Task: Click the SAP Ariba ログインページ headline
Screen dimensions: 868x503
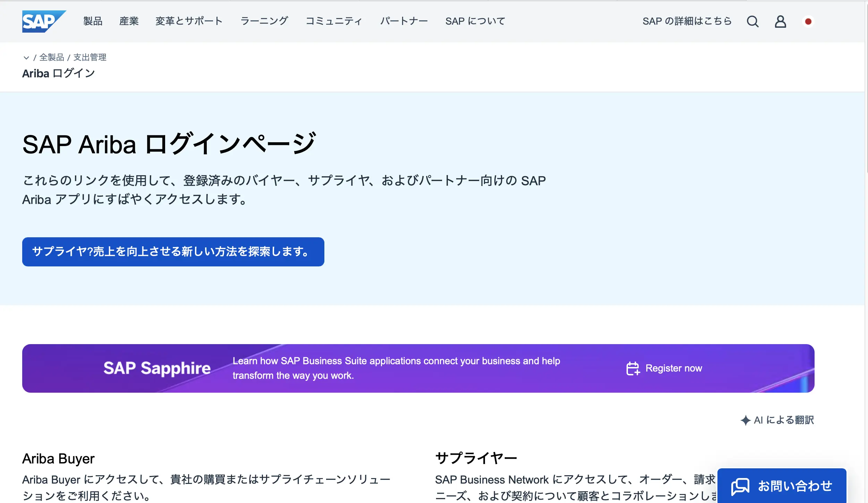Action: [169, 144]
